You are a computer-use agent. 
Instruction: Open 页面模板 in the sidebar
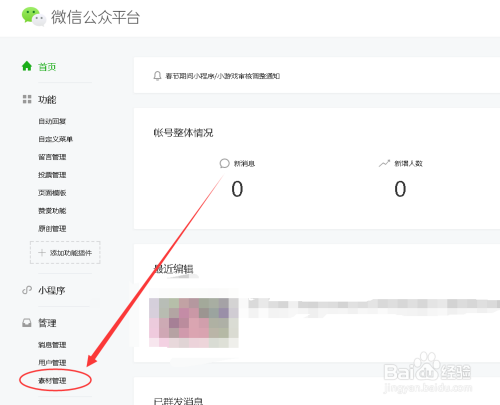[52, 193]
